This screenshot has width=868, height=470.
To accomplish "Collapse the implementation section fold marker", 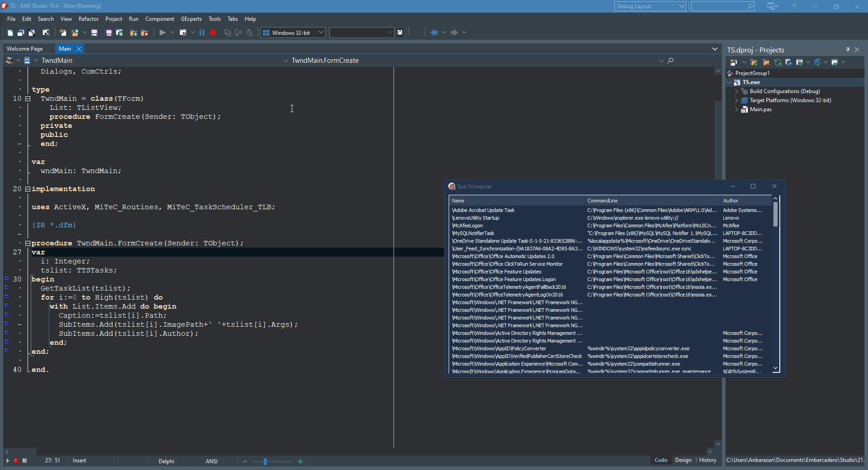I will click(x=28, y=189).
